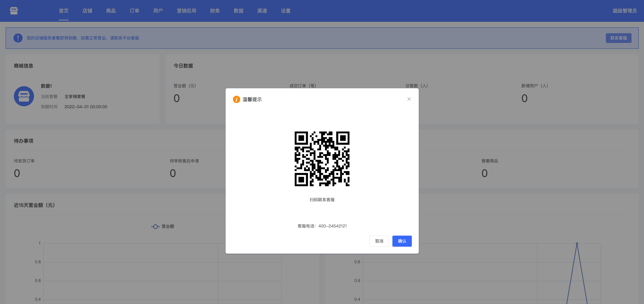Viewport: 644px width, 304px height.
Task: Click the 待审核售后申请 label
Action: (184, 161)
